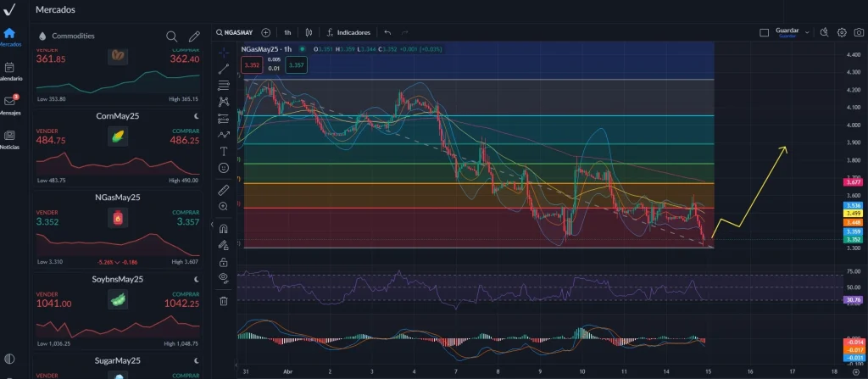Toggle stay in drawing mode
This screenshot has width=868, height=379.
coord(224,244)
